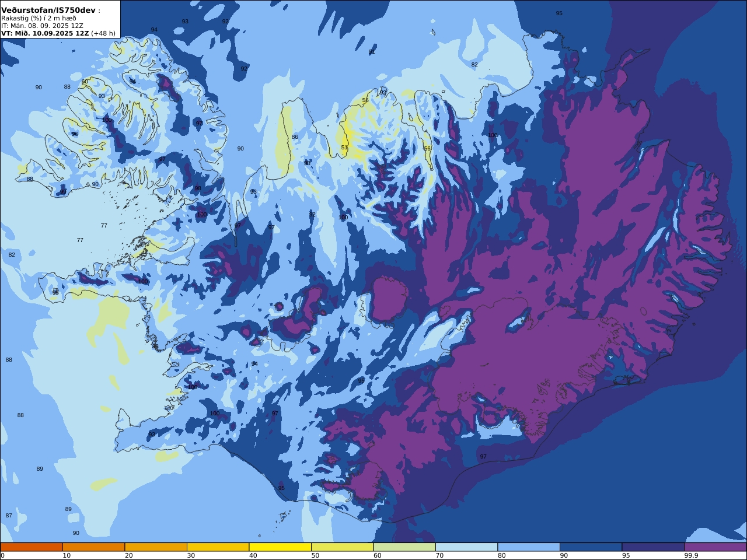Click the map value '91' near top
This screenshot has height=560, width=747.
[372, 52]
